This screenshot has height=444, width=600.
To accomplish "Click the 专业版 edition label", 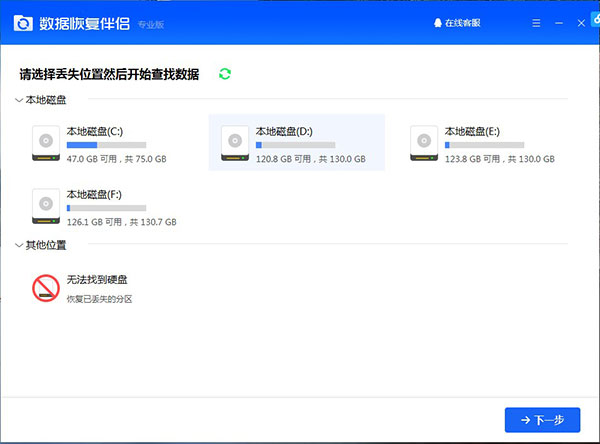I will point(151,25).
